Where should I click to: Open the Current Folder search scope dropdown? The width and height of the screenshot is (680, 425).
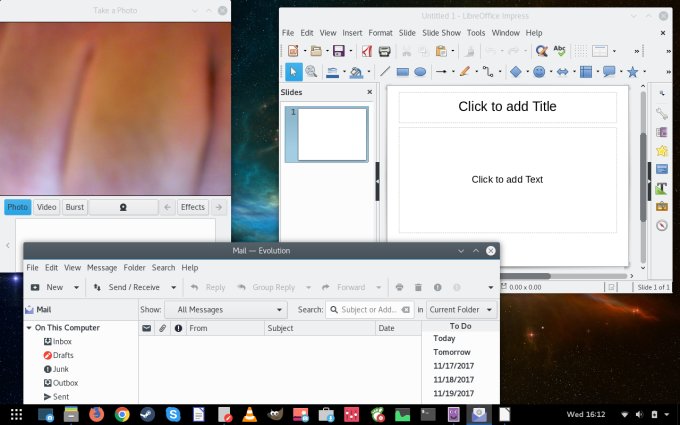click(x=461, y=310)
